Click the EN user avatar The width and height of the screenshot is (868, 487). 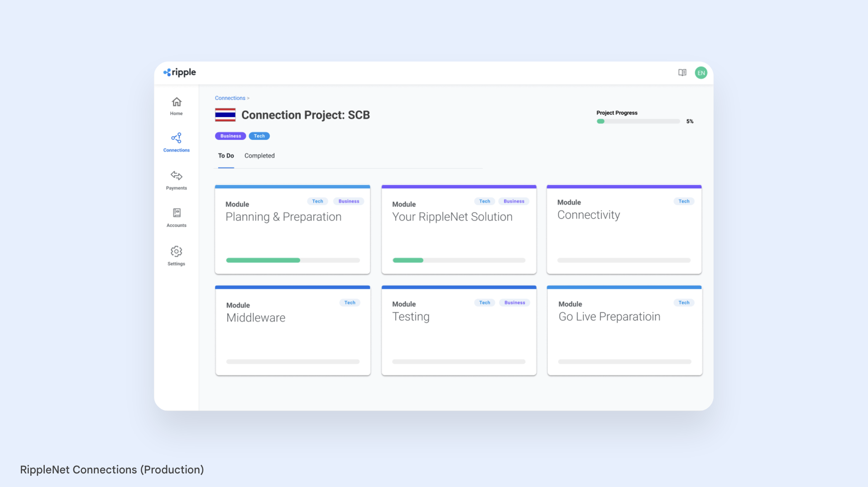(701, 73)
